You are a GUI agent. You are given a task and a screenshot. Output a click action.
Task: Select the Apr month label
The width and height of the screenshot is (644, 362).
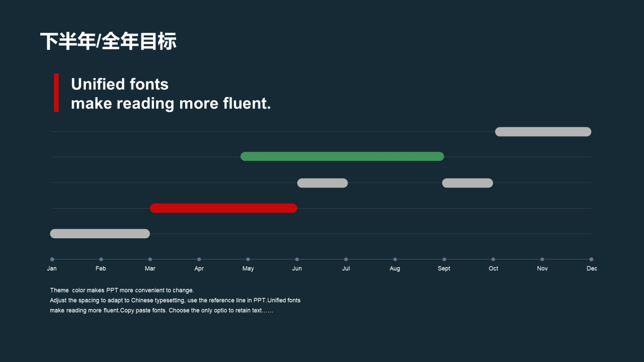coord(199,268)
